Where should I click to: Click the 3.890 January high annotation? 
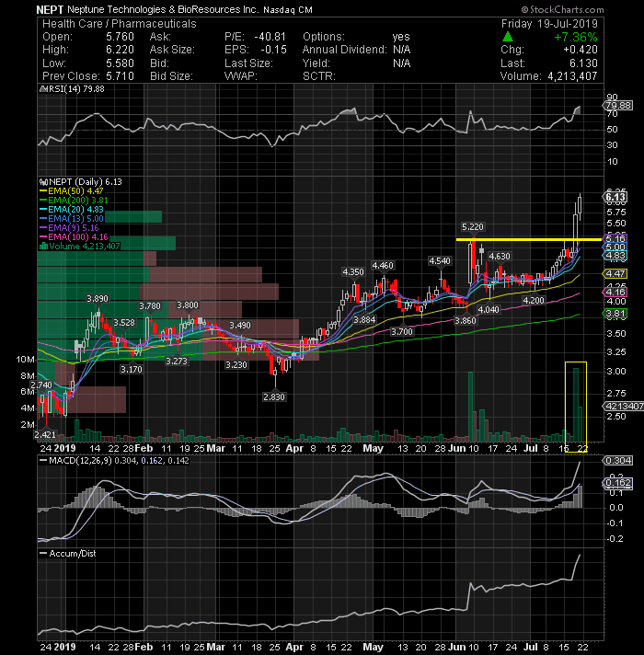click(x=98, y=299)
